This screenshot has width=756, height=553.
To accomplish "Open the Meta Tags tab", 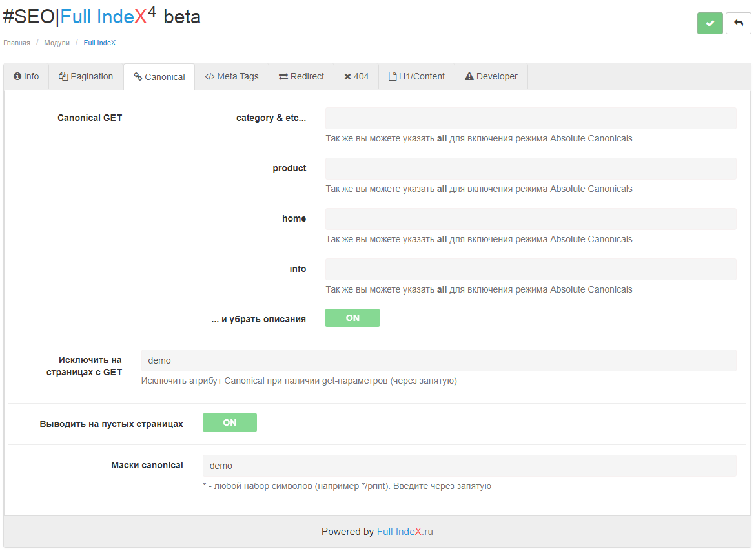I will 232,76.
